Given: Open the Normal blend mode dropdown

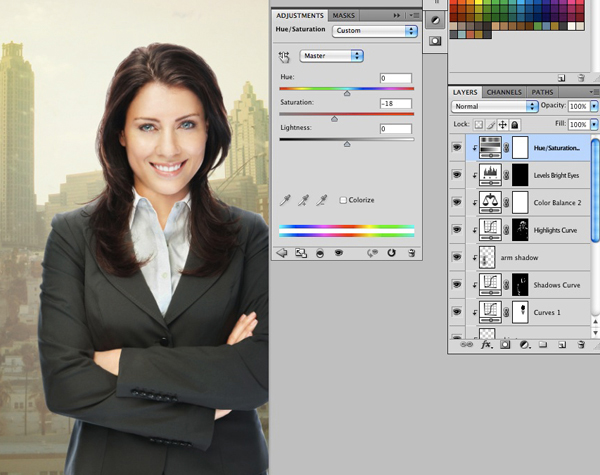Looking at the screenshot, I should 495,106.
